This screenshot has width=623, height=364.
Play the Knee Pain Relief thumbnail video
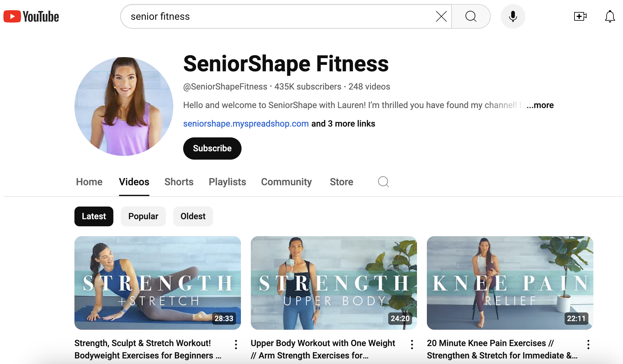510,283
